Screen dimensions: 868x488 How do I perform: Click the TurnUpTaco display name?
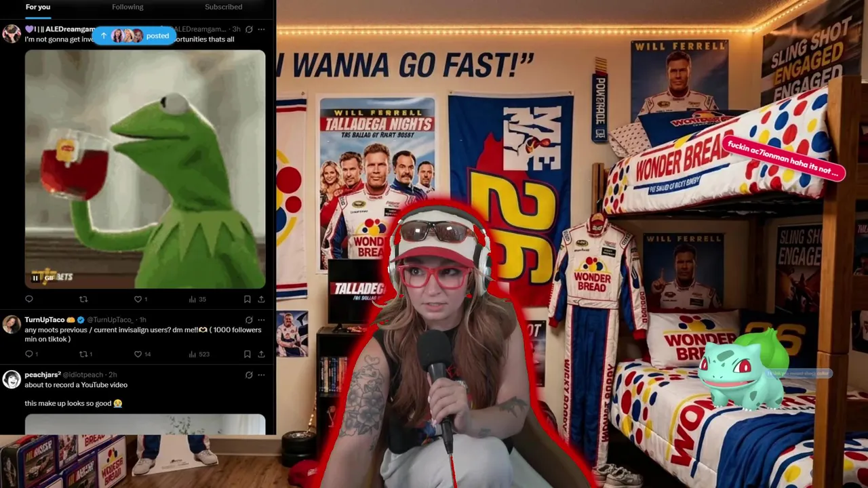tap(45, 320)
